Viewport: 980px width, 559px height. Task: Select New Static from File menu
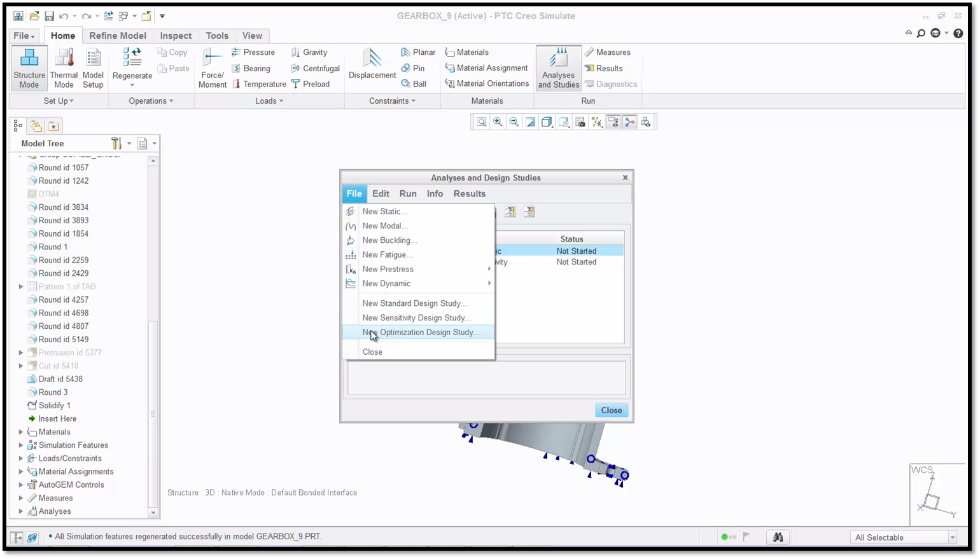pyautogui.click(x=419, y=212)
